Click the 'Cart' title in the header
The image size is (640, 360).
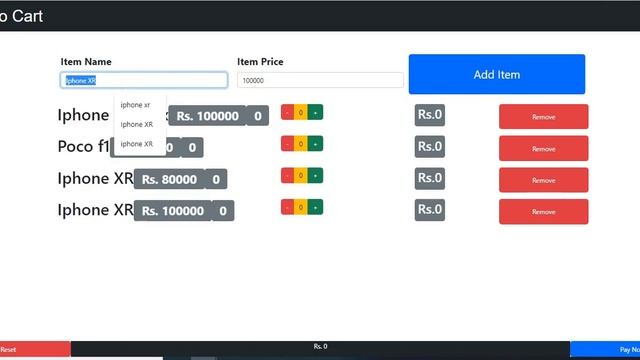27,16
